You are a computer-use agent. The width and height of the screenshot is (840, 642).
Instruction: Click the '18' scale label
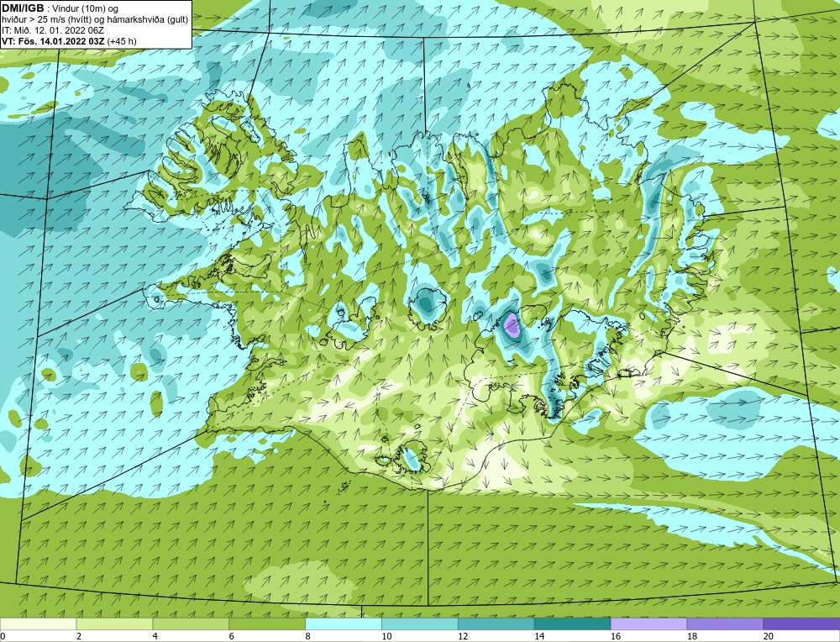click(x=691, y=636)
